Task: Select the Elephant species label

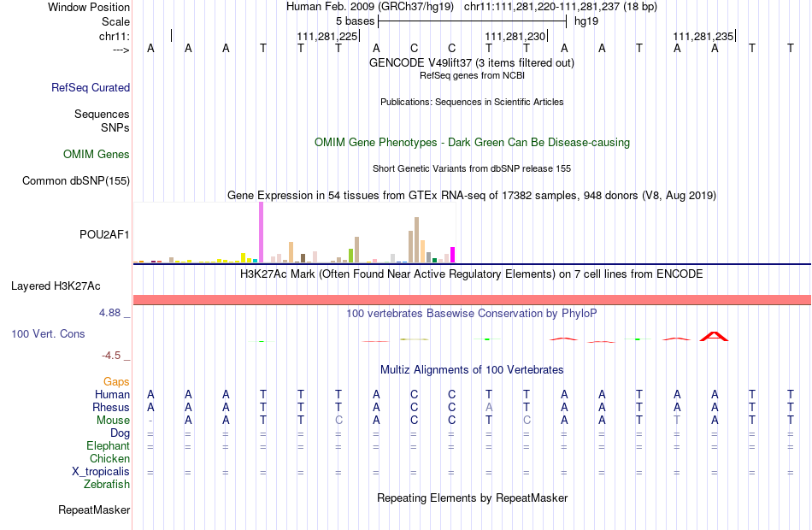Action: 109,446
